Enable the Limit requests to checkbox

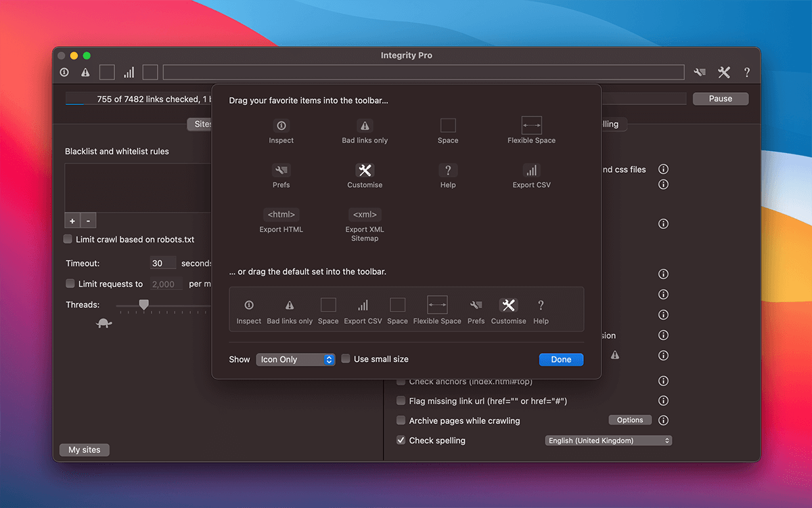pos(70,284)
